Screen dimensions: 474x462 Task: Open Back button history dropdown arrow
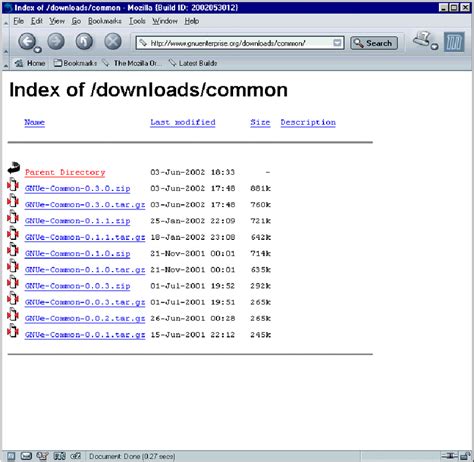[x=38, y=50]
